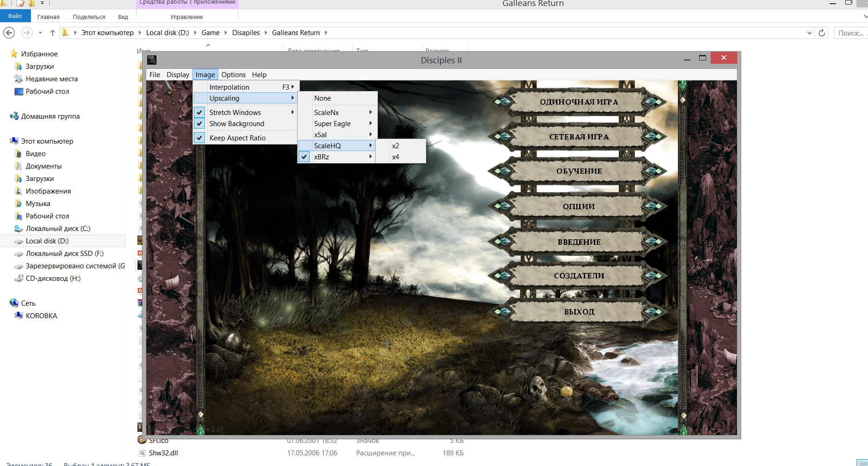Image resolution: width=868 pixels, height=466 pixels.
Task: Open the recent locations dropdown arrow
Action: (x=40, y=33)
